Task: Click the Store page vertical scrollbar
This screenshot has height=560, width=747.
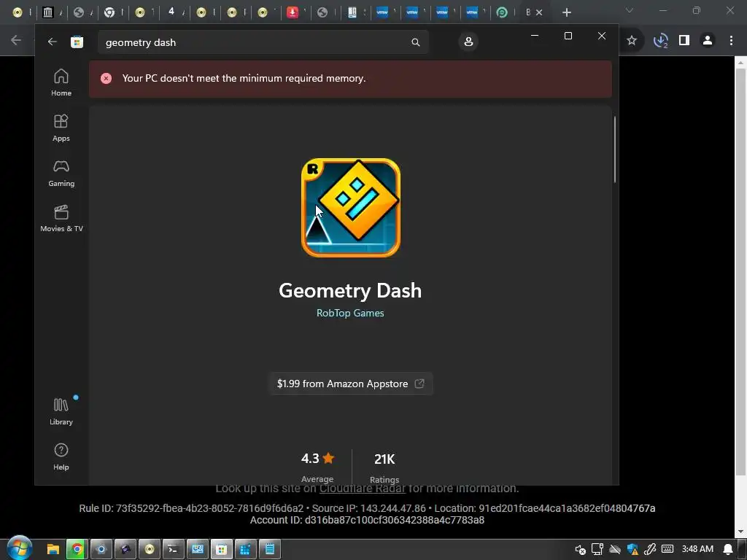Action: click(x=614, y=149)
